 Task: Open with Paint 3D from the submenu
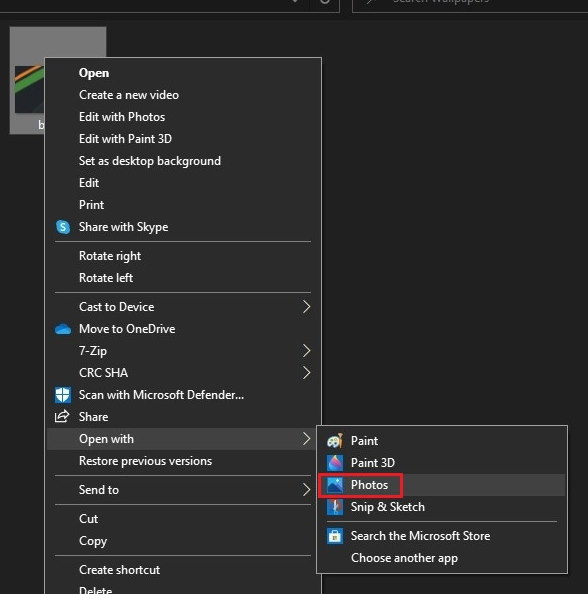coord(442,463)
